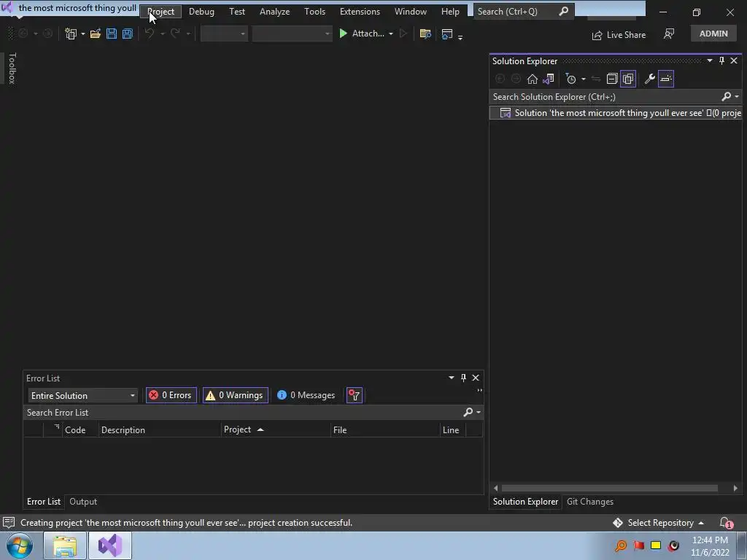747x560 pixels.
Task: Expand the Pending Changes Filter dropdown arrow
Action: tap(583, 79)
